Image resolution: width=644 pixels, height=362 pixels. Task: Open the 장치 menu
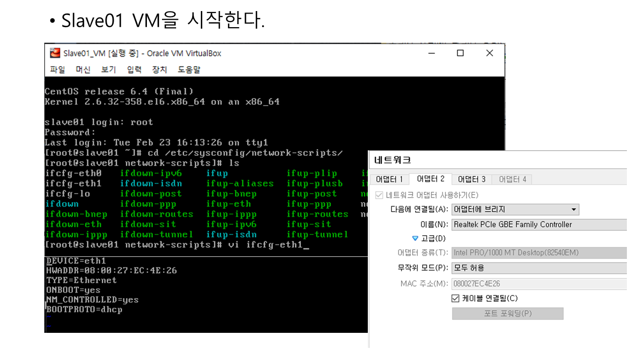click(159, 70)
